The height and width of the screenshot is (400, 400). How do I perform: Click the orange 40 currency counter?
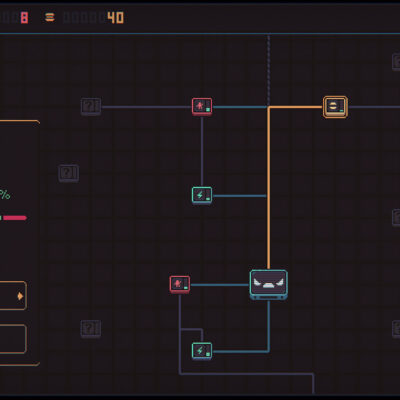coord(116,18)
